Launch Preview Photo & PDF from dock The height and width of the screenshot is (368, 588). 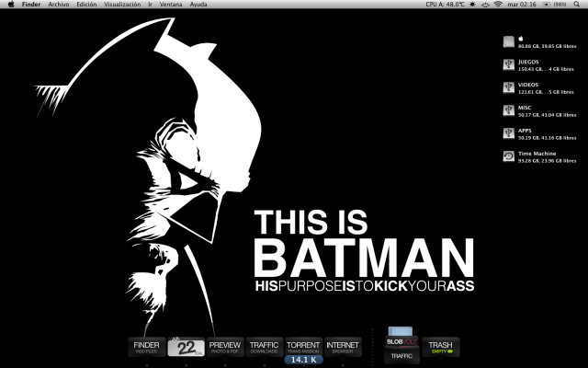(x=225, y=347)
